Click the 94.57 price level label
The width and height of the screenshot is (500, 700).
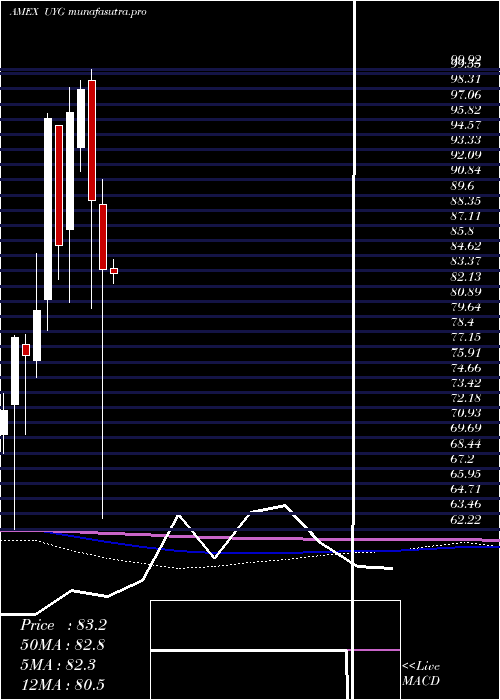(466, 125)
